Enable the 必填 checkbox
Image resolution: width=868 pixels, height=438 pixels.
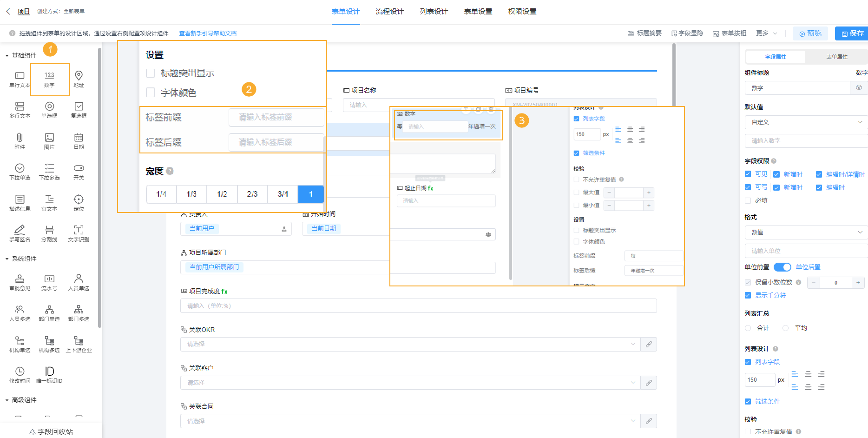tap(748, 200)
